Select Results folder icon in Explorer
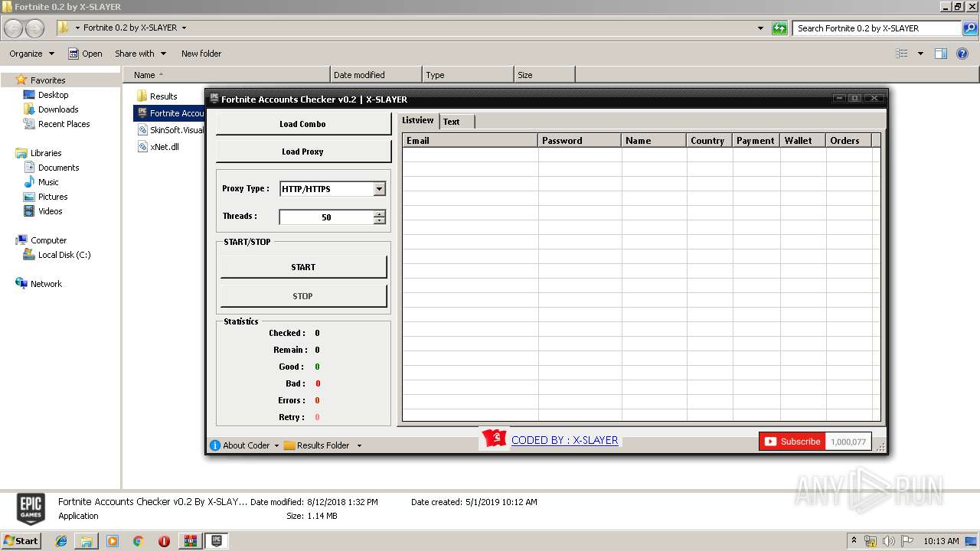The image size is (980, 551). point(142,96)
